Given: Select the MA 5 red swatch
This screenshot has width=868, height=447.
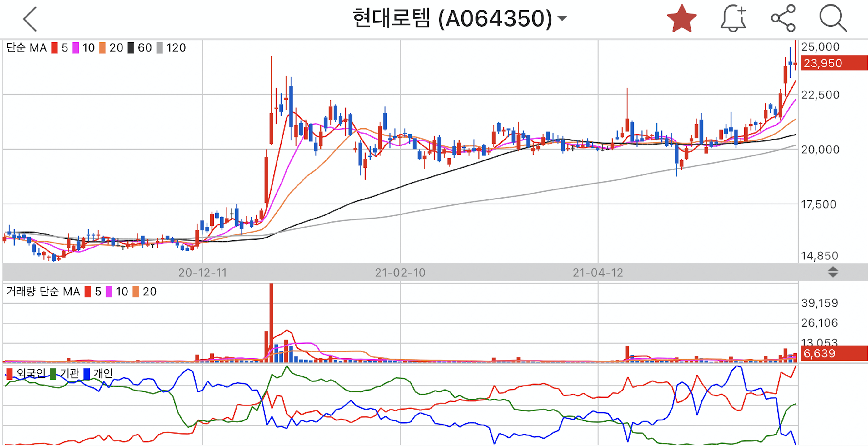Looking at the screenshot, I should click(55, 48).
